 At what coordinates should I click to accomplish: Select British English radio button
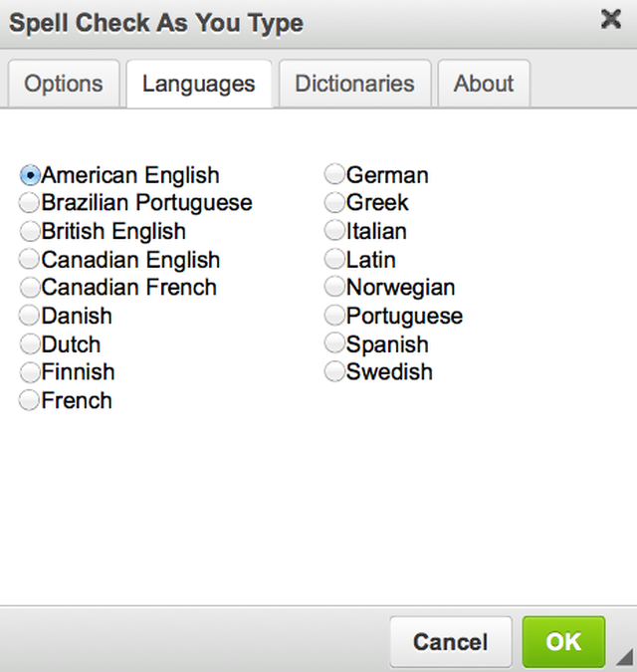click(30, 232)
